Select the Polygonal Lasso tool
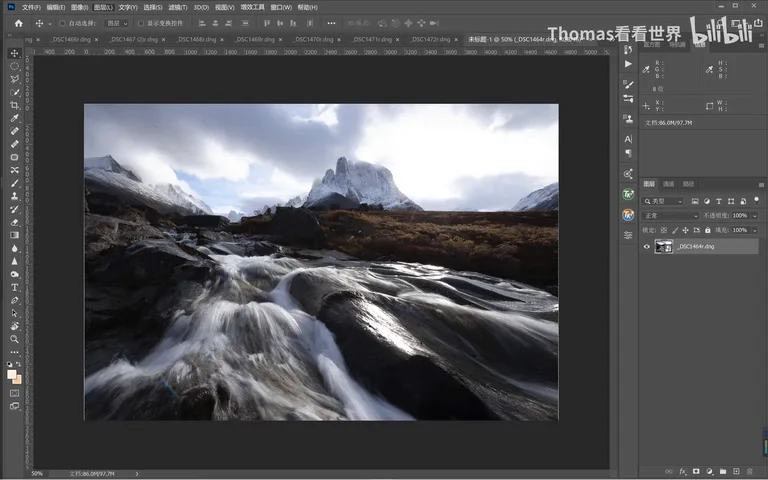The image size is (768, 480). 15,79
